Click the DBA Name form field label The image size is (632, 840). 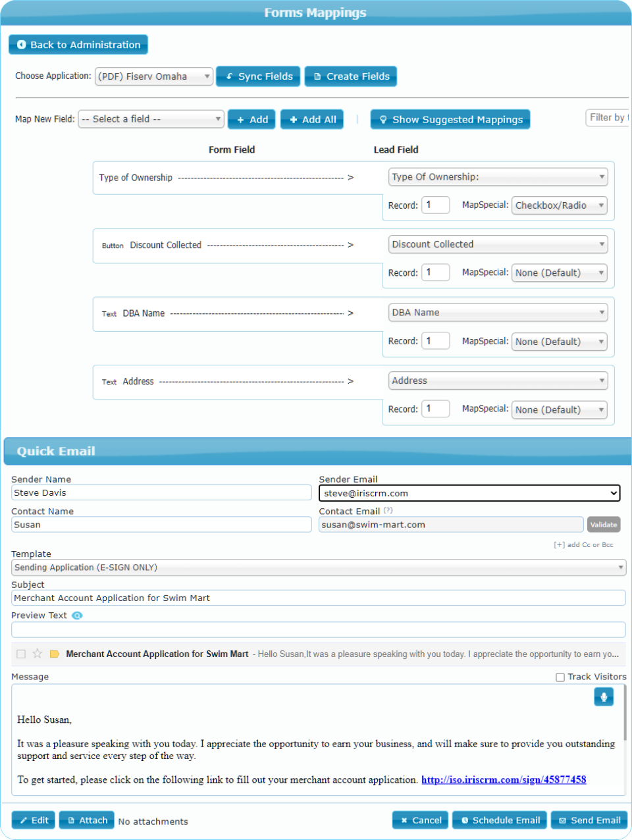coord(144,313)
